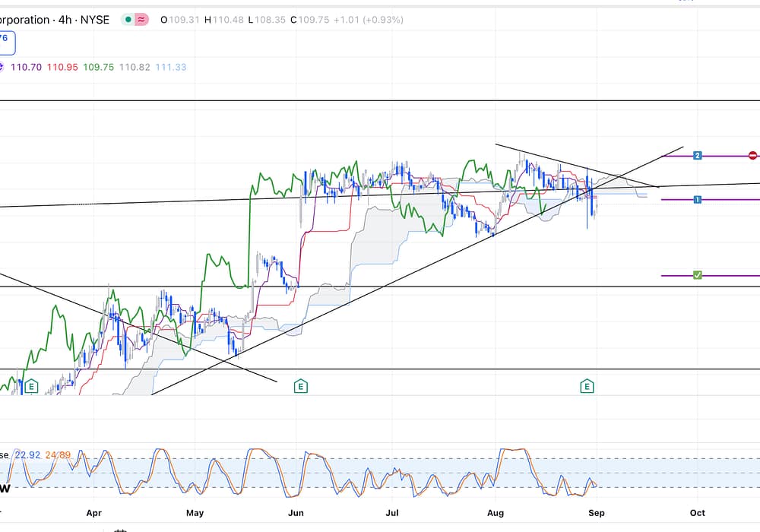The width and height of the screenshot is (760, 532).
Task: Click the Jun label on time axis
Action: click(296, 513)
